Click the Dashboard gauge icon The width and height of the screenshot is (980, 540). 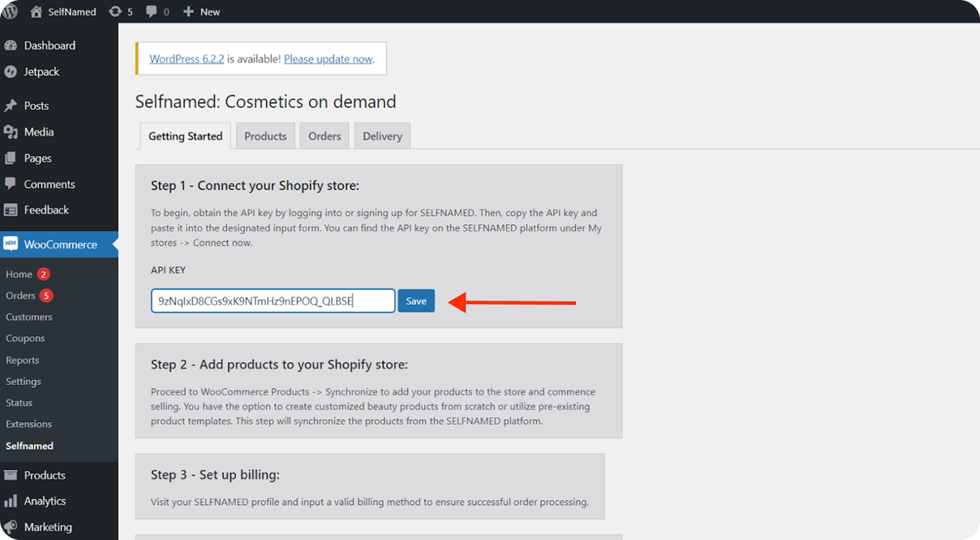coord(10,46)
